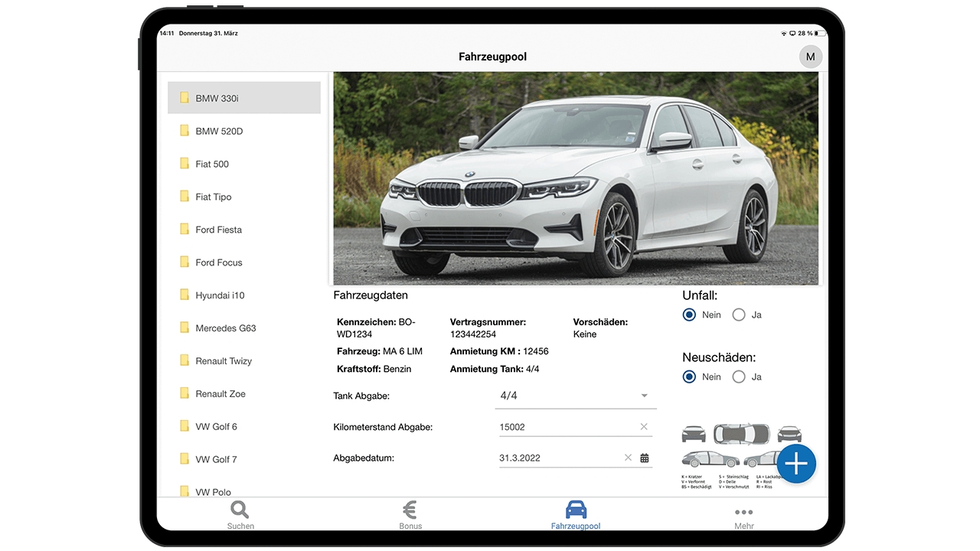Click the Fahrzeugdaten heading
Viewport: 980px width, 551px height.
[x=371, y=295]
